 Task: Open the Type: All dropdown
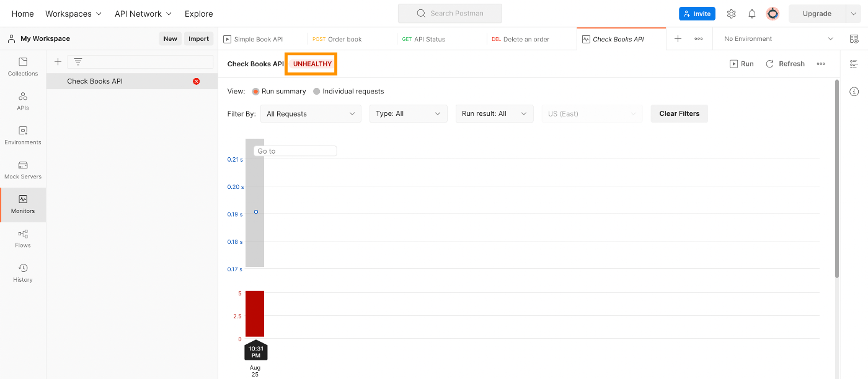(x=408, y=114)
